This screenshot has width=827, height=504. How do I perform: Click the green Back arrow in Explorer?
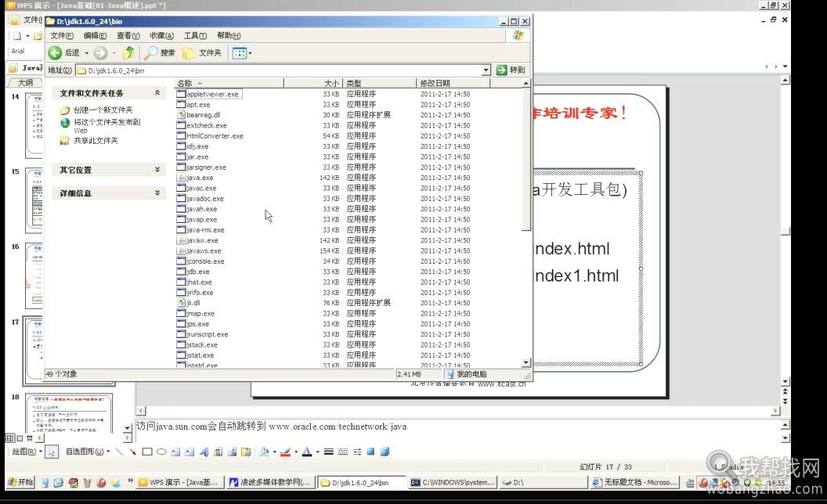pos(55,52)
